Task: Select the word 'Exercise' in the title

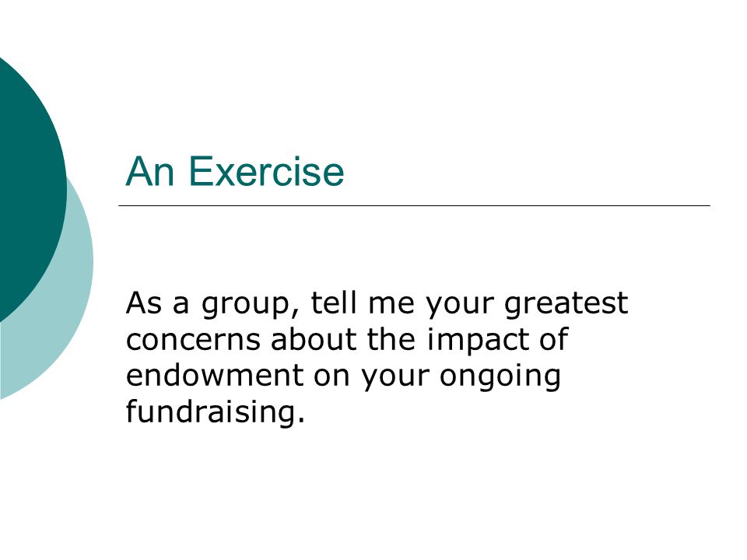Action: pyautogui.click(x=266, y=171)
